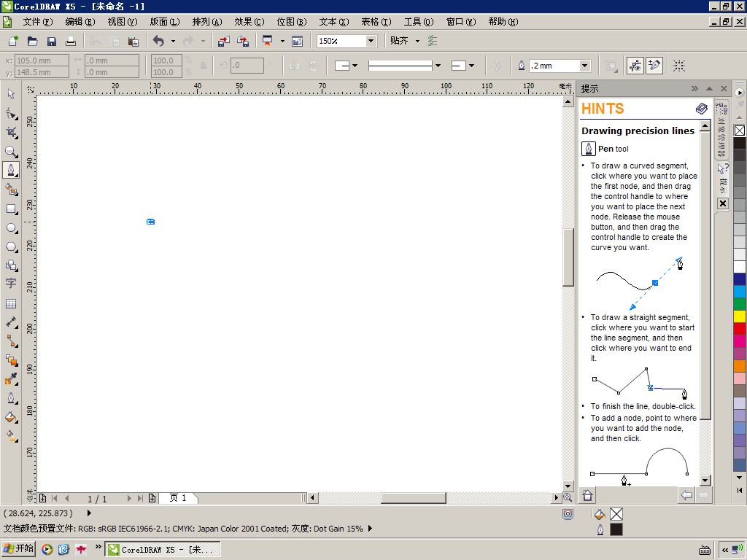Select the Interactive fill tool
747x560 pixels.
tap(11, 436)
